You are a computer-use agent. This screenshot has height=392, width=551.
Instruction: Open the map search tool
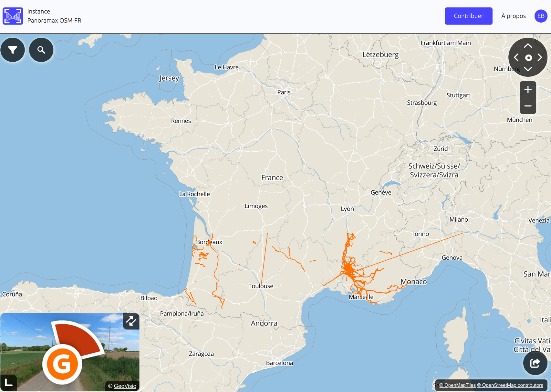pos(41,50)
